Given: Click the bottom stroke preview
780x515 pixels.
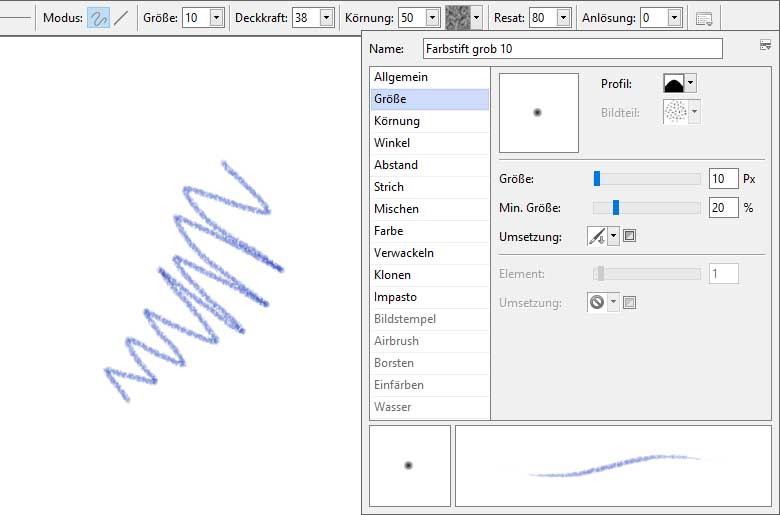Looking at the screenshot, I should pyautogui.click(x=613, y=466).
